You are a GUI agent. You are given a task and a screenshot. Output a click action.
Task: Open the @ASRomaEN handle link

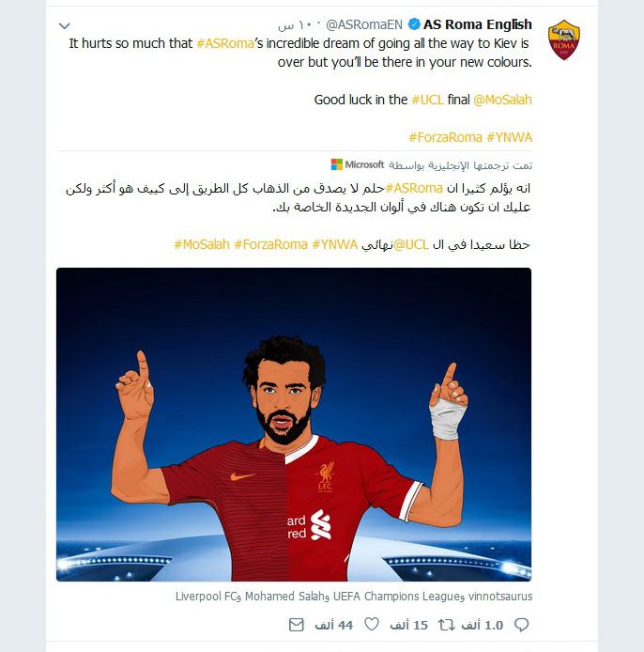[364, 25]
